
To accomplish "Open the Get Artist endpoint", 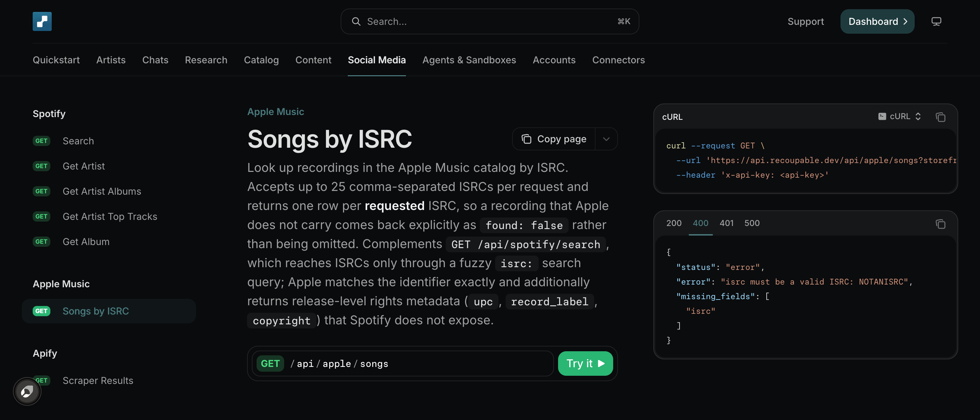I will coord(84,166).
